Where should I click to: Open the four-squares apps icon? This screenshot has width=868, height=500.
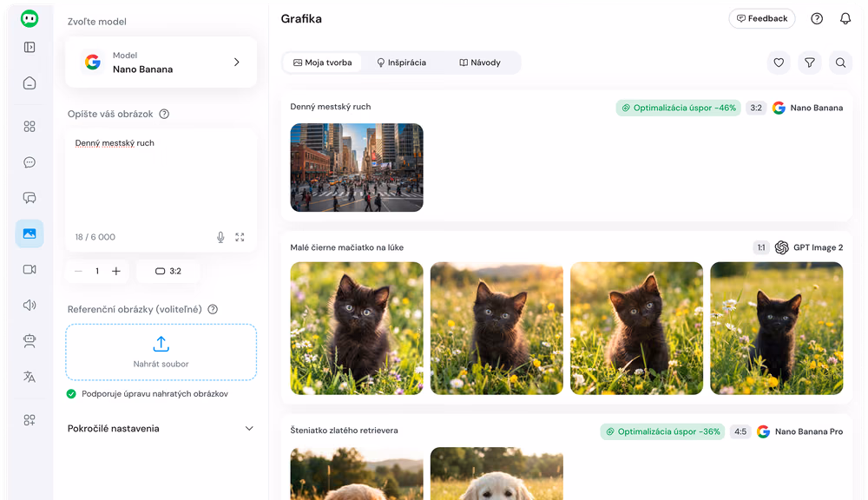(30, 126)
